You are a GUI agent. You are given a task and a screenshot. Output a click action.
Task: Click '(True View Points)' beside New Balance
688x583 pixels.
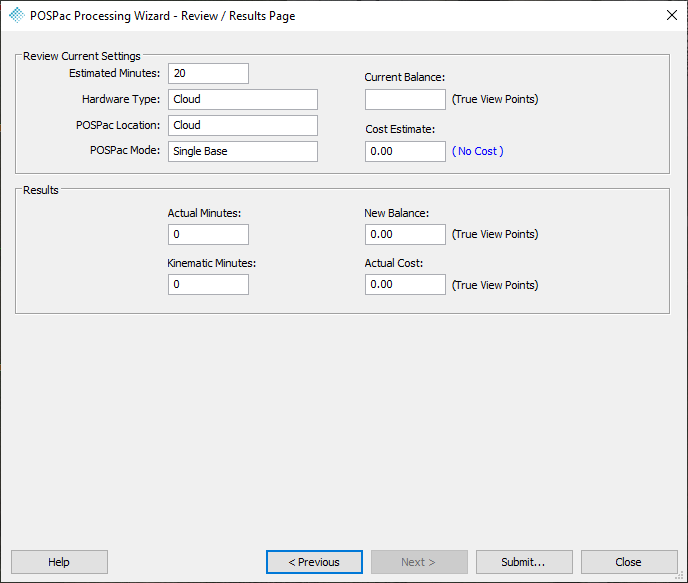(x=495, y=235)
